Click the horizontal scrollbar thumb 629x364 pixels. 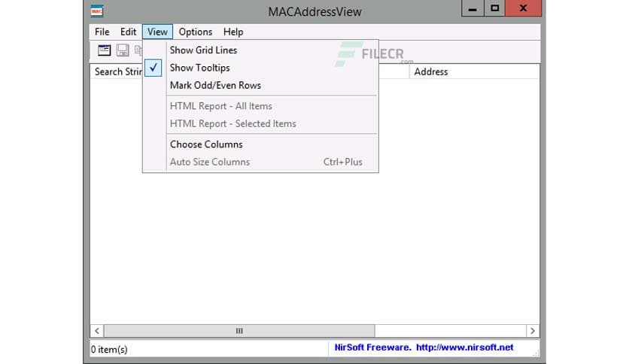239,331
